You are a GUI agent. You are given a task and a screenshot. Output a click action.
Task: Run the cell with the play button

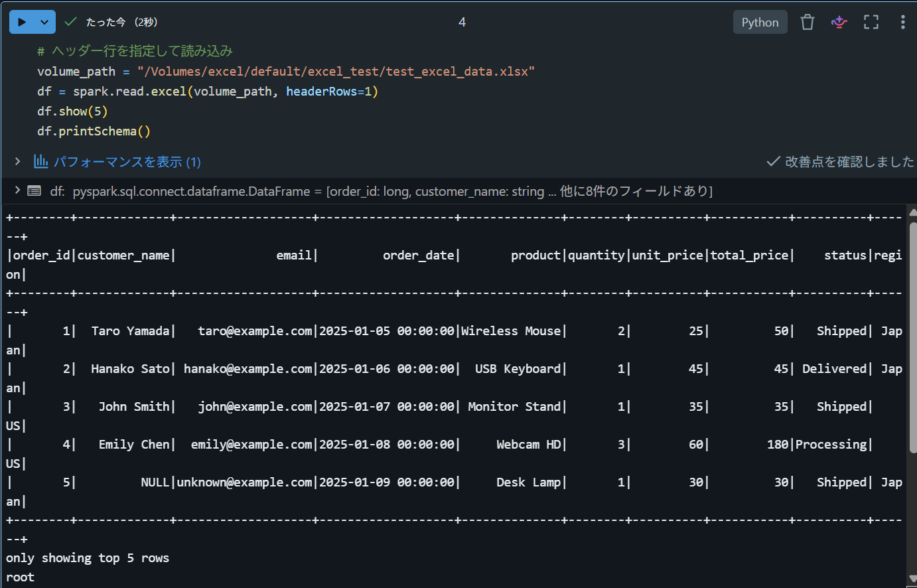tap(22, 22)
